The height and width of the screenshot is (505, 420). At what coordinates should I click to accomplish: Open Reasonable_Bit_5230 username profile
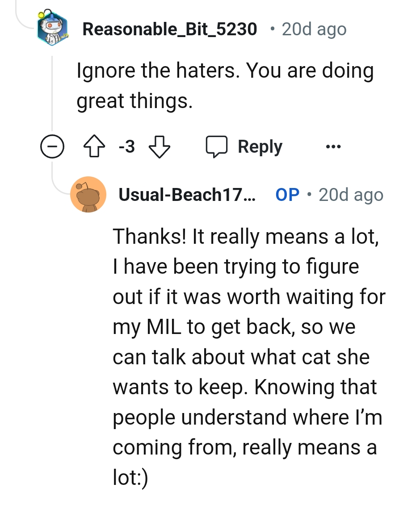(170, 29)
